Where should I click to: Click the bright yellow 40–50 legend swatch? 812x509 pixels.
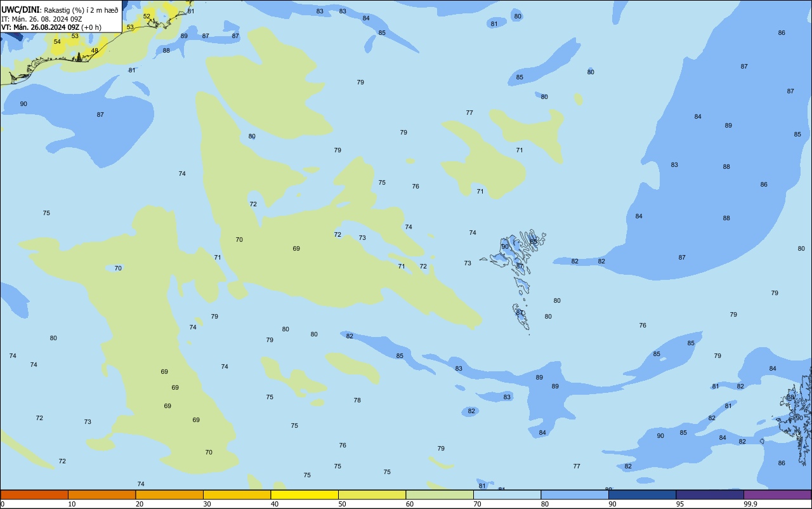pyautogui.click(x=304, y=494)
